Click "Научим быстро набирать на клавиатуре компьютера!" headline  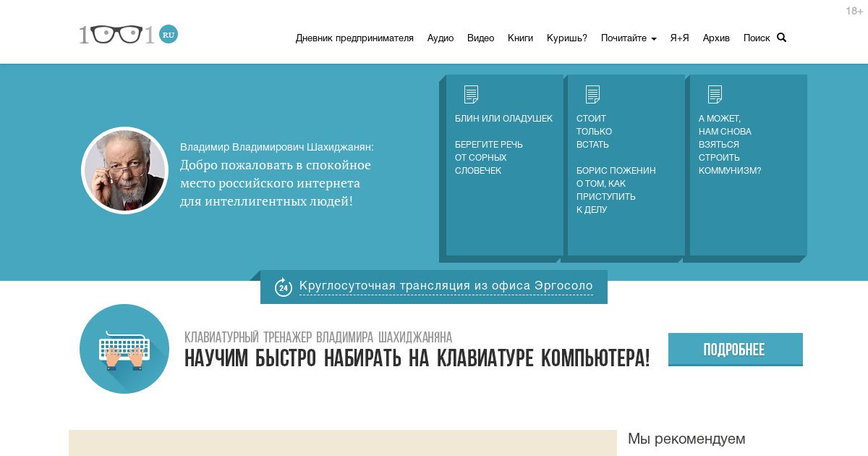coord(417,358)
